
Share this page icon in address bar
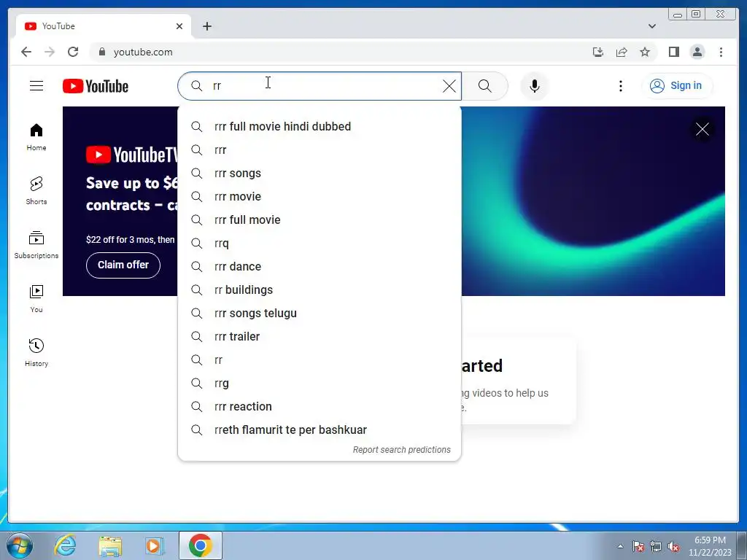pos(622,52)
